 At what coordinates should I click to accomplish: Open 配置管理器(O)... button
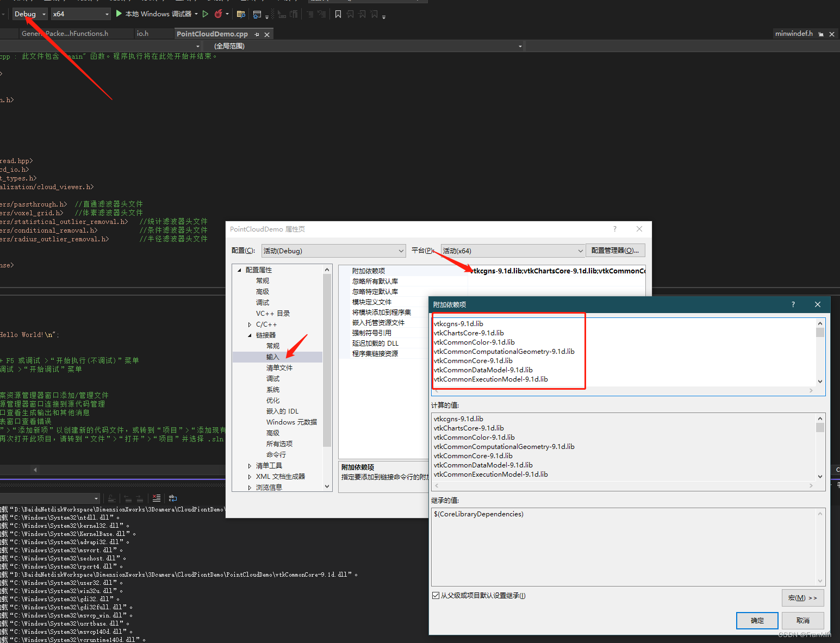pos(615,251)
